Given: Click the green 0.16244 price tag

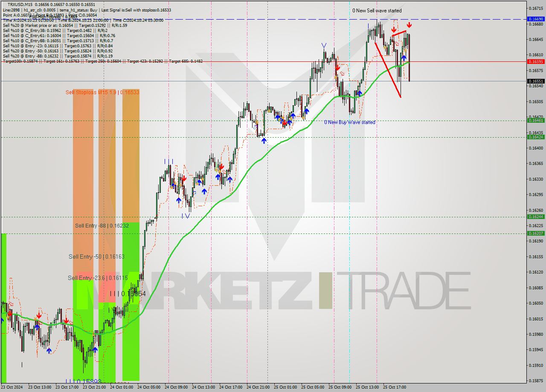Looking at the screenshot, I should point(536,217).
